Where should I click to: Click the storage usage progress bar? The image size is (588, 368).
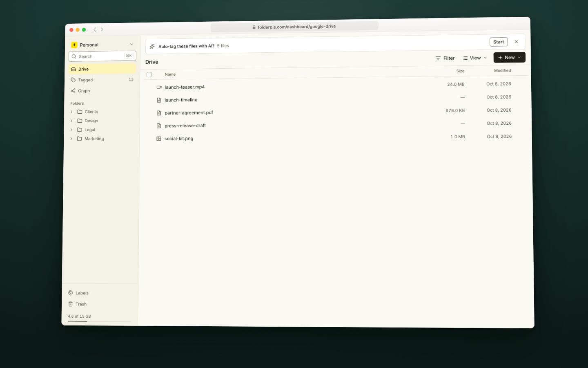tap(99, 321)
